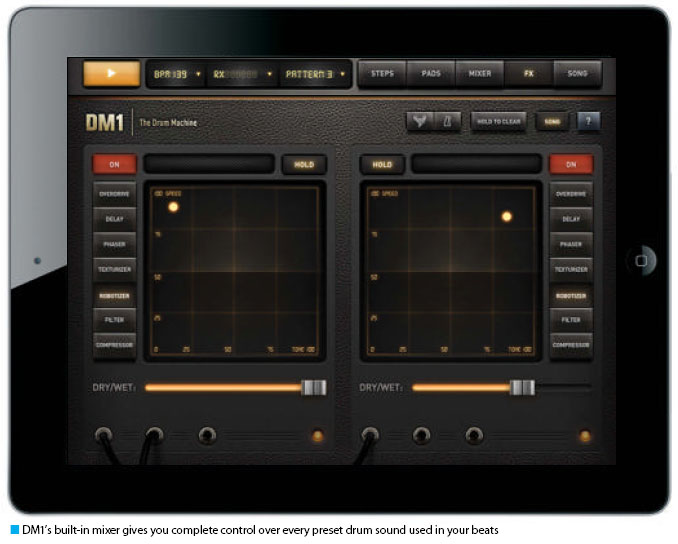Switch to the FX tab

coord(528,74)
